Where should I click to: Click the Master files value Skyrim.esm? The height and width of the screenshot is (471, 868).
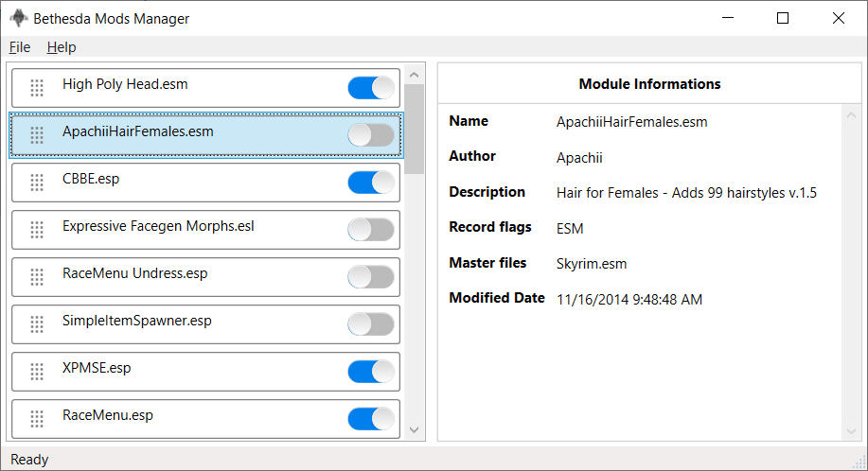[x=592, y=264]
